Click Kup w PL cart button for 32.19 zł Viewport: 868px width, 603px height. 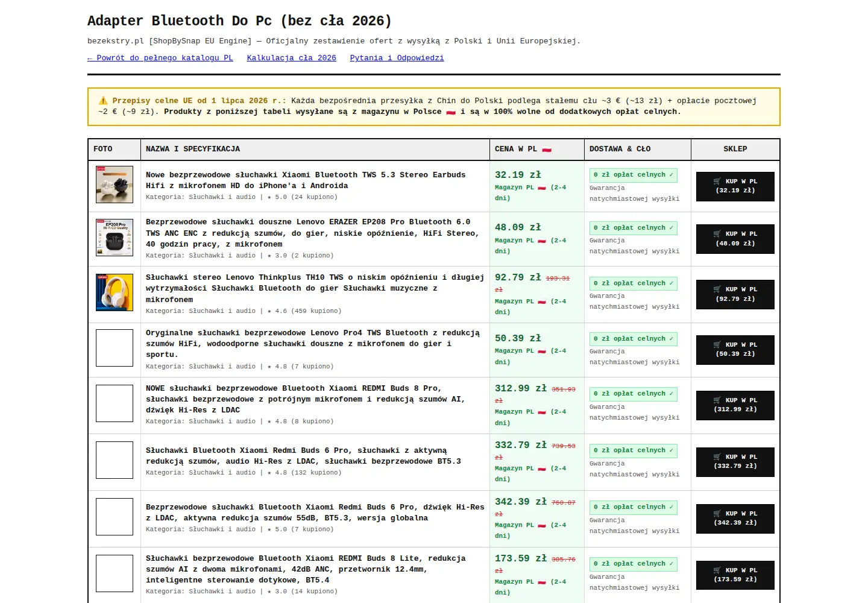735,186
